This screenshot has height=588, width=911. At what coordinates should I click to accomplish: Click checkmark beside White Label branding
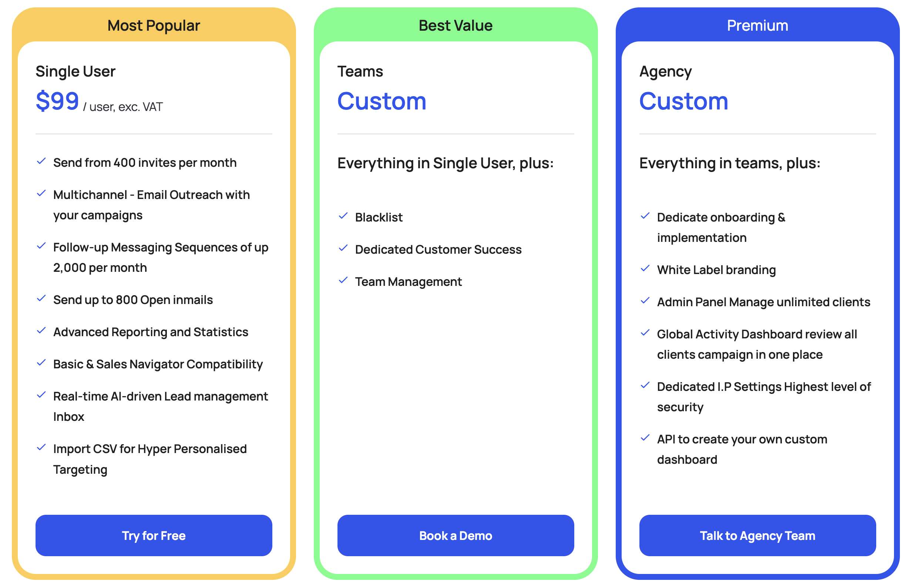coord(645,269)
